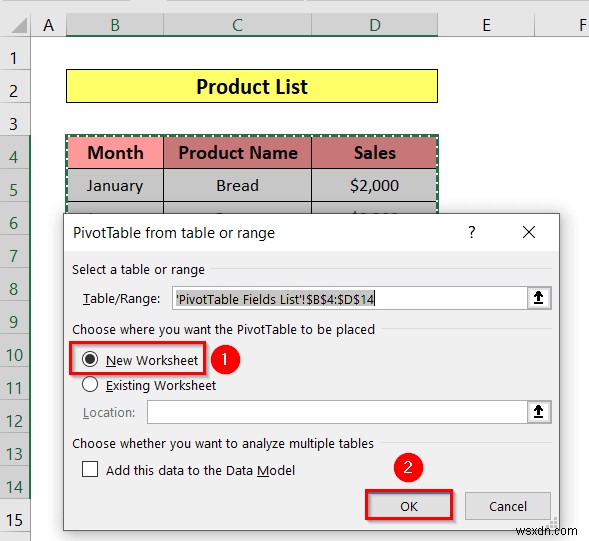Image resolution: width=589 pixels, height=541 pixels.
Task: Click the dialog title PivotTable from table or range
Action: point(174,233)
